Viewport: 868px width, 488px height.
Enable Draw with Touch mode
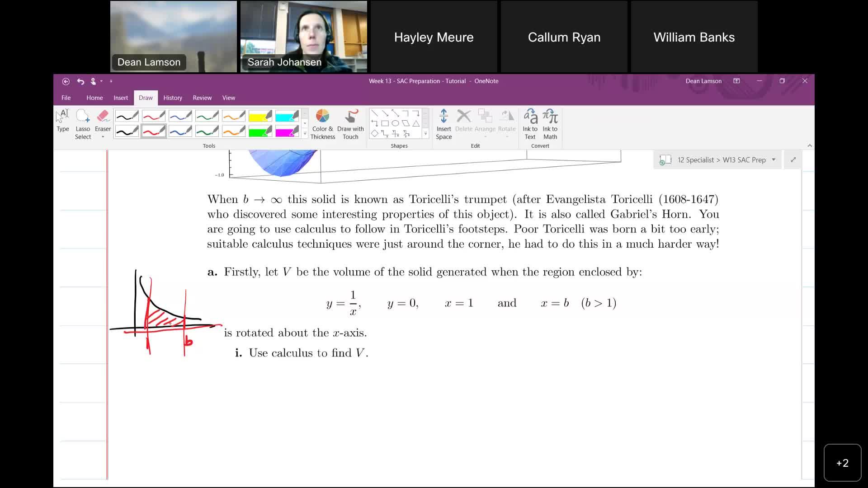tap(351, 124)
